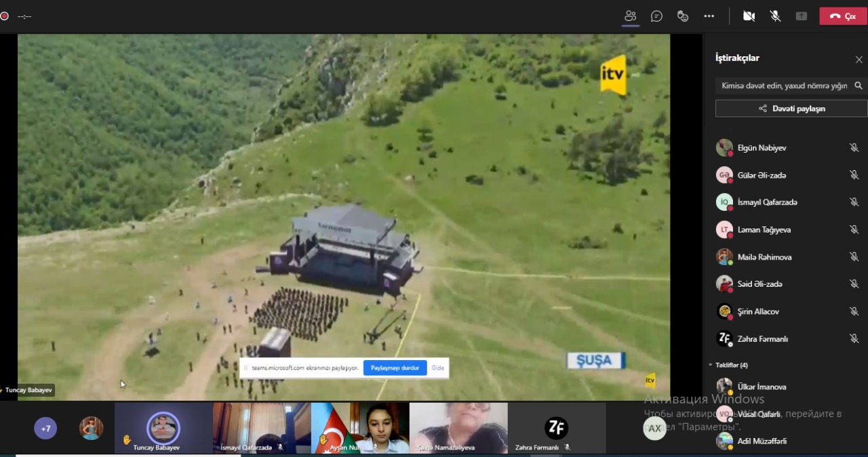Click the red recording indicator
The width and height of the screenshot is (868, 457).
pos(4,16)
